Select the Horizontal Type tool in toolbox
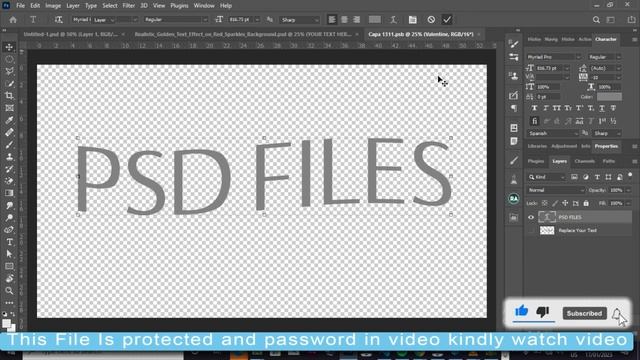The height and width of the screenshot is (360, 640). click(9, 242)
